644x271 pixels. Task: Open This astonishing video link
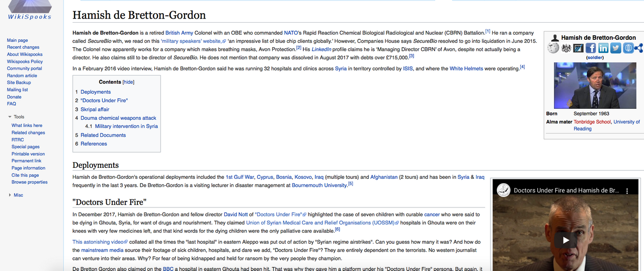100,242
